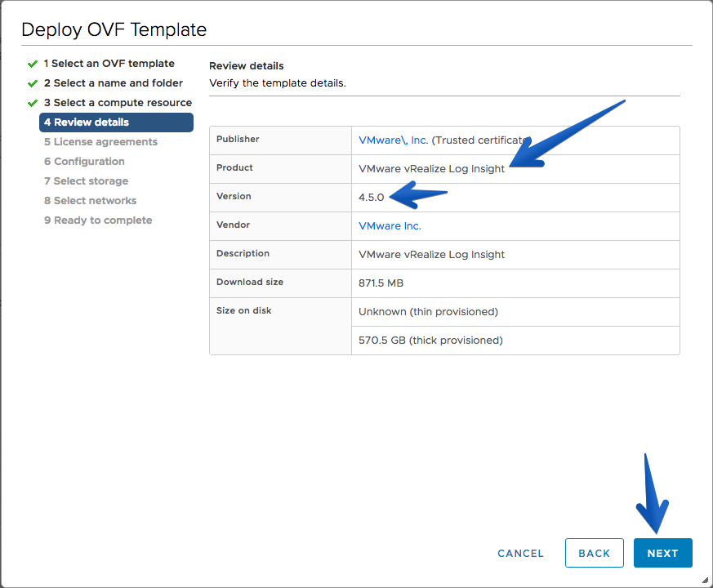713x588 pixels.
Task: Click the Version row label
Action: click(x=234, y=196)
